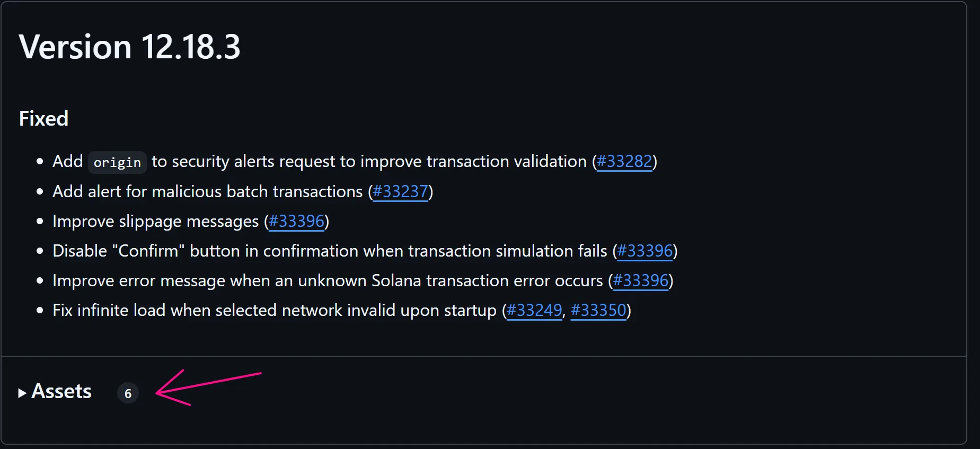The height and width of the screenshot is (449, 980).
Task: Open pull request #33249 link
Action: pos(534,311)
